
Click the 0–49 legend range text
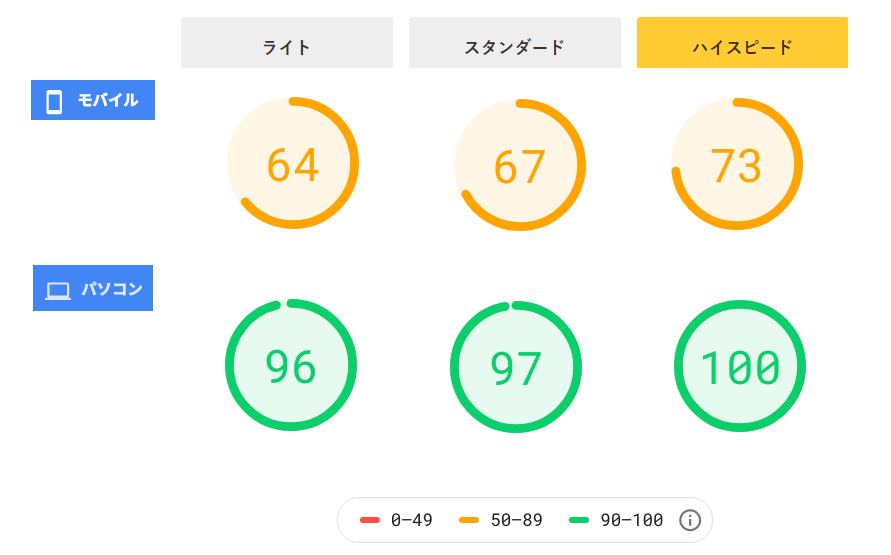pyautogui.click(x=411, y=520)
